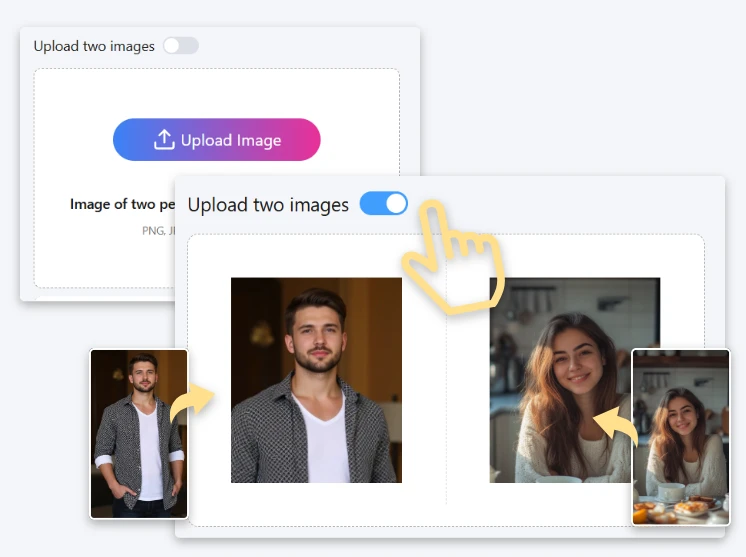Click the upload arrow icon in Upload Image button
Screen dimensions: 746x557
(164, 139)
